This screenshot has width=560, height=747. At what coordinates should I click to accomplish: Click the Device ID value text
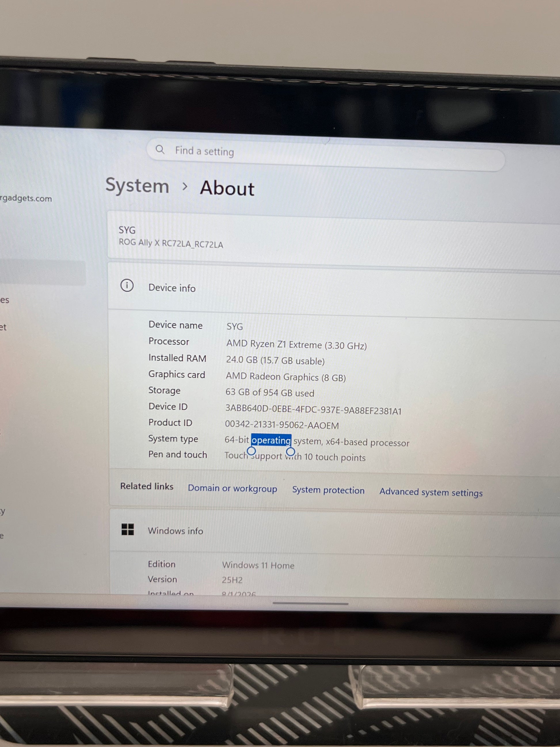click(313, 409)
